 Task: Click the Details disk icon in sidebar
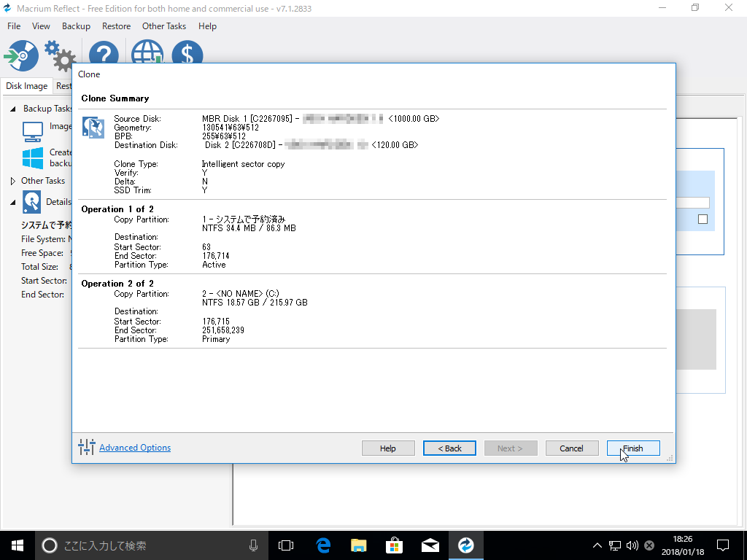pos(32,202)
